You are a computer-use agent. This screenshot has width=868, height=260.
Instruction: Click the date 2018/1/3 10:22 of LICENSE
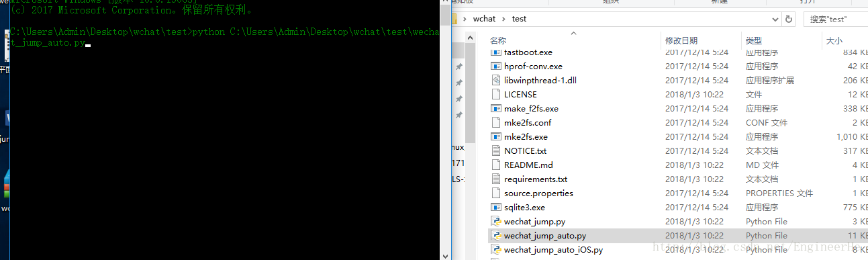(x=694, y=94)
